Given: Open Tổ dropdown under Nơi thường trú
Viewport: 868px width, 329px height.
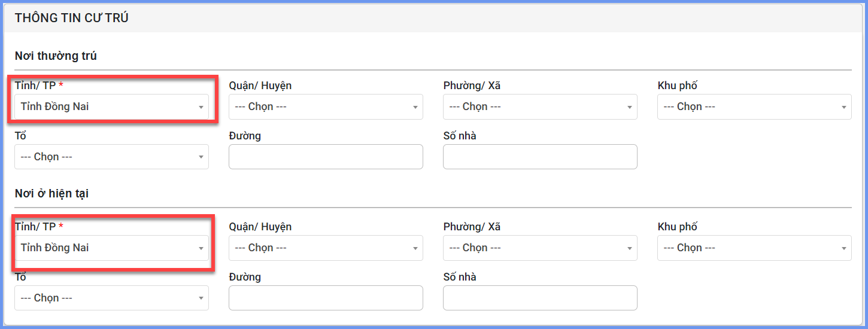Looking at the screenshot, I should pos(111,157).
